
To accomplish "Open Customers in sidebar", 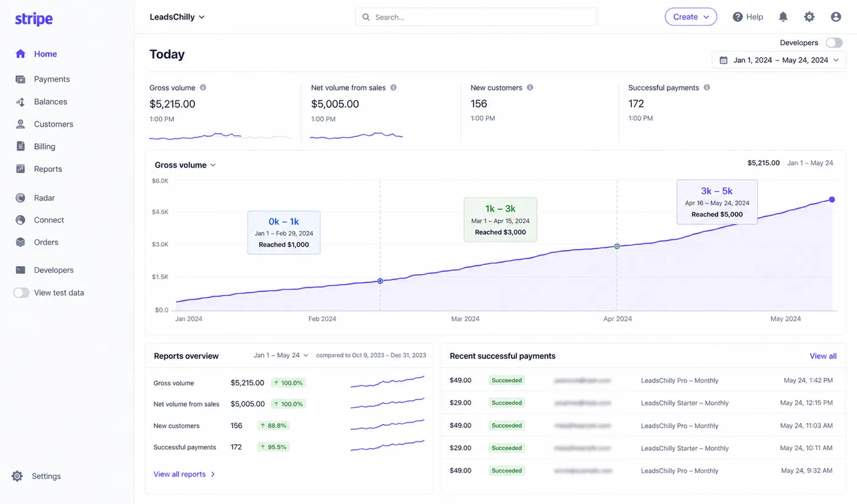I will (54, 124).
